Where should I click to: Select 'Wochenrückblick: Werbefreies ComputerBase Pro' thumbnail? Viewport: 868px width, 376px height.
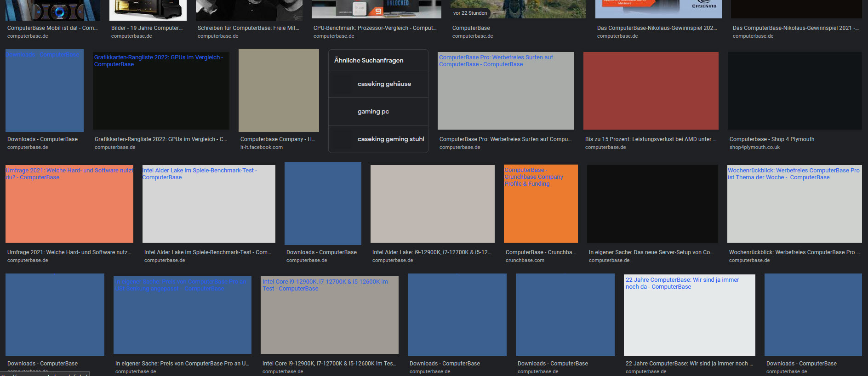tap(794, 204)
